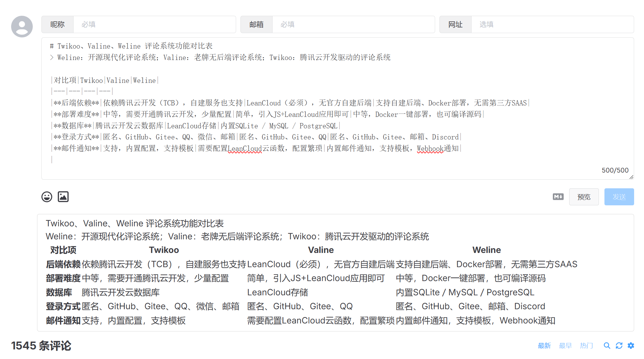Click the 昵称 label
This screenshot has width=644, height=359.
coord(57,24)
